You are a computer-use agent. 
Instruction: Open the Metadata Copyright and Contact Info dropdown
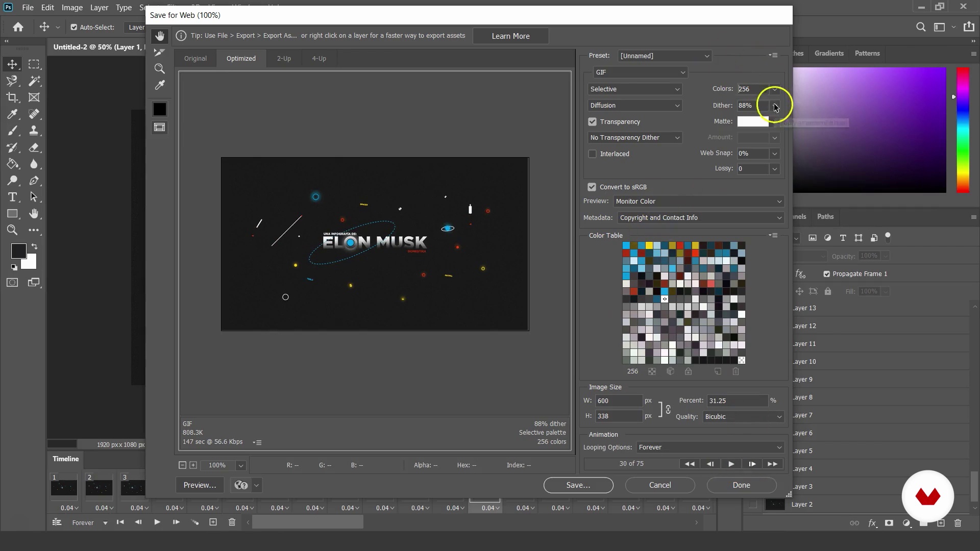point(700,218)
